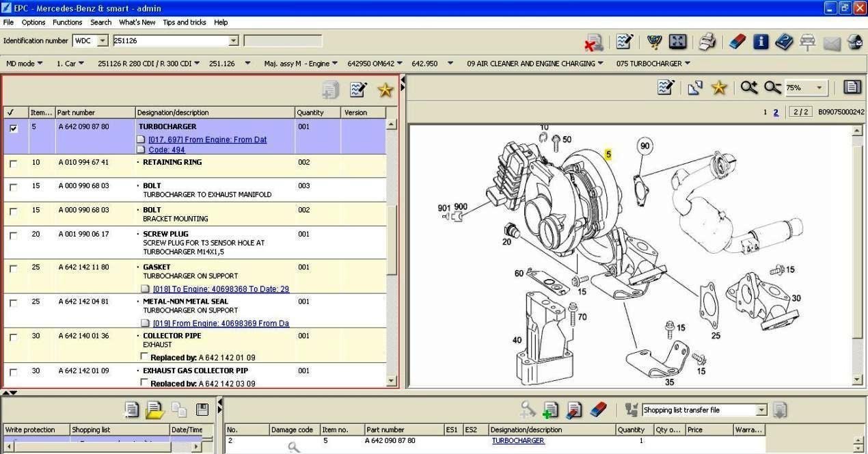
Task: Zoom out of the parts illustration
Action: click(772, 88)
